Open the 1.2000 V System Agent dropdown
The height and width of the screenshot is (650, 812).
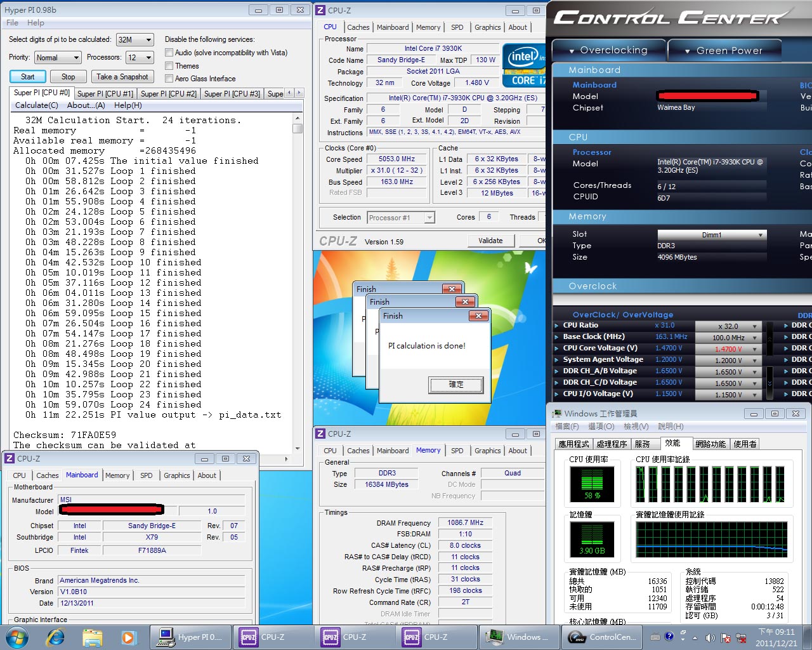pos(728,361)
